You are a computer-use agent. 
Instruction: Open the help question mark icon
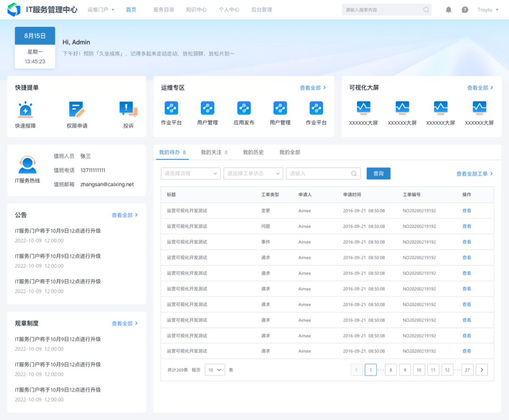coord(465,10)
